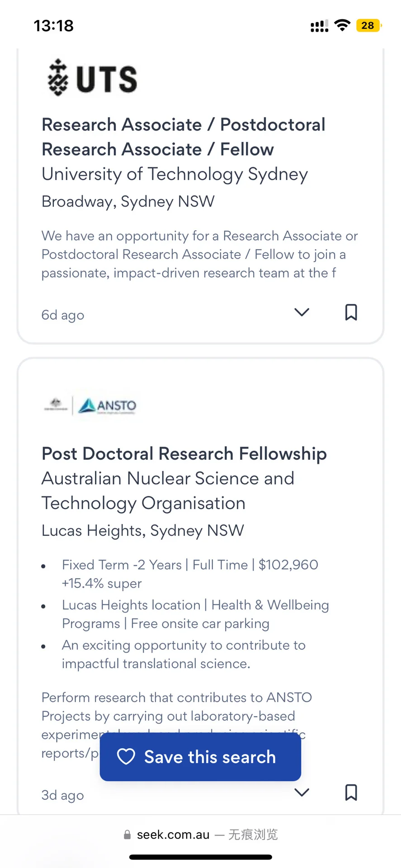401x868 pixels.
Task: Bookmark the ANSTO Post Doctoral Fellowship job
Action: tap(351, 793)
